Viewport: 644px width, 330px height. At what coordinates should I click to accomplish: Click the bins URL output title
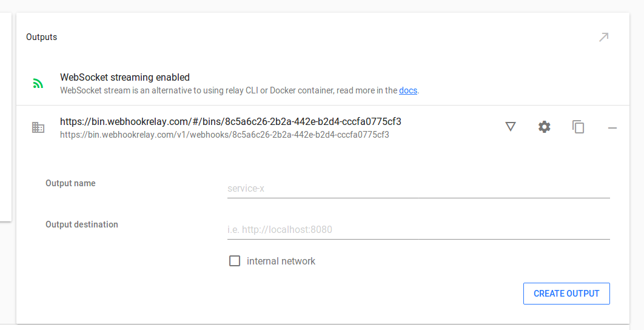tap(230, 121)
